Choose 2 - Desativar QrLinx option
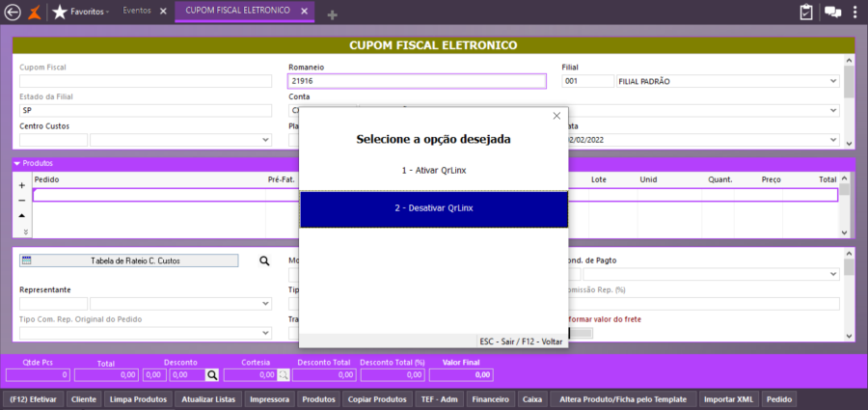Viewport: 868px width, 410px height. point(434,209)
